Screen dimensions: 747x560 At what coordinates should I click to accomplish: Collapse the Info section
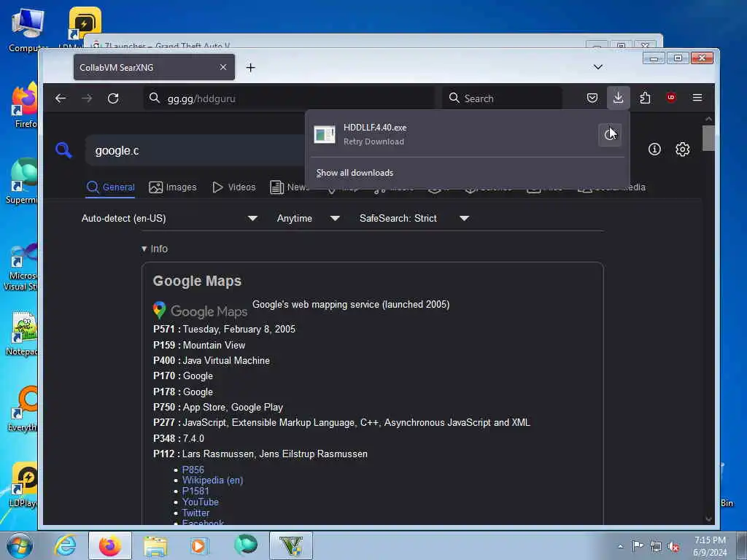coord(155,249)
